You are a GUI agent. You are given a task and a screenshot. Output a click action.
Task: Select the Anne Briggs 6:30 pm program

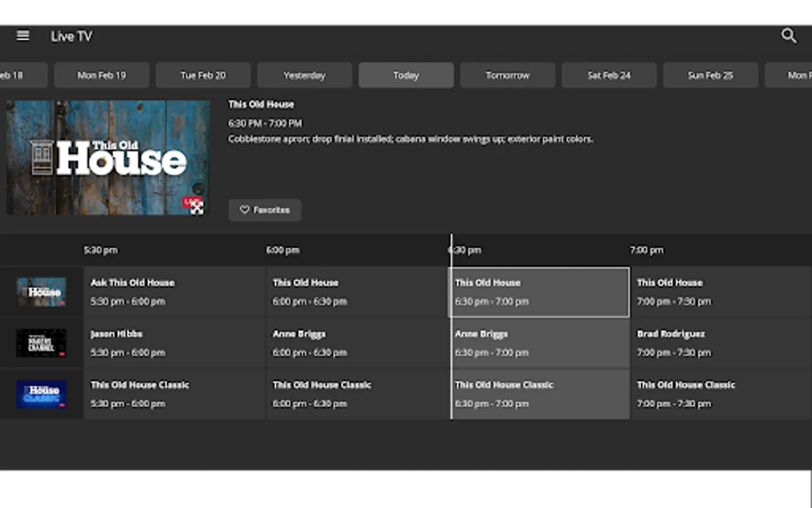(x=539, y=343)
